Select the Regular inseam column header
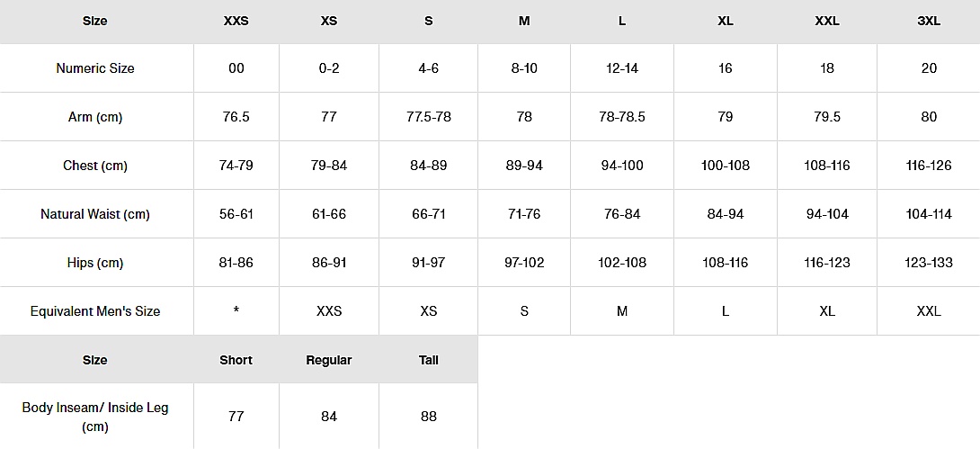 (x=329, y=360)
